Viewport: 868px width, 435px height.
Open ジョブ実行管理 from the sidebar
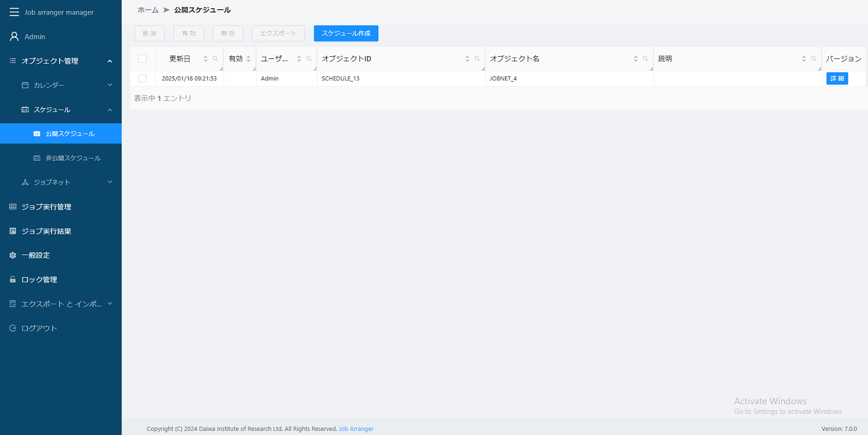[46, 207]
